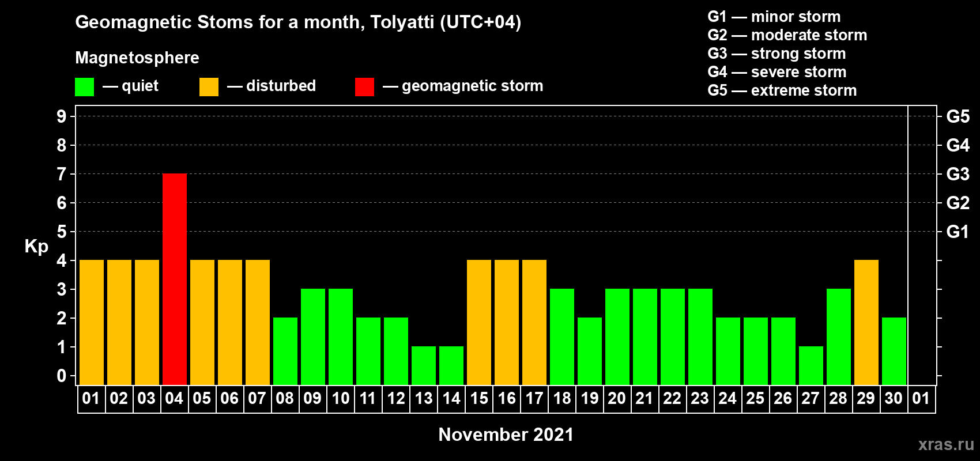Click the orange bar for day 07
Viewport: 980px width, 461px height.
click(258, 322)
